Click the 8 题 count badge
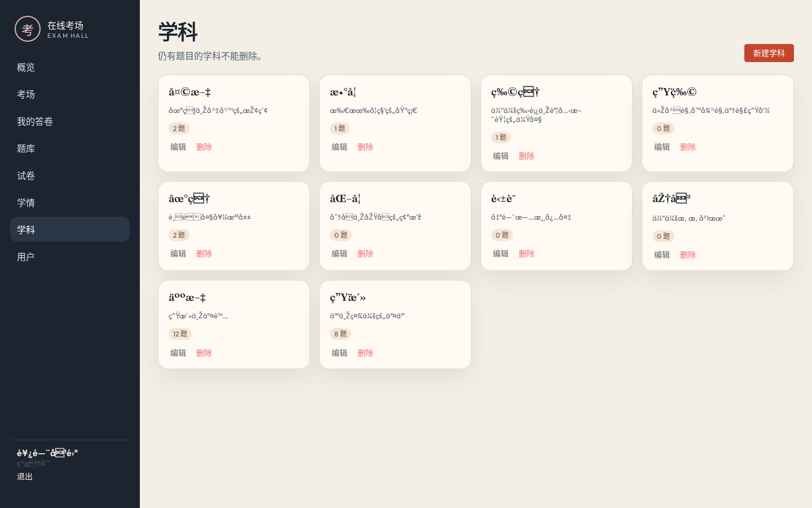Screen dimensions: 812x508 point(341,334)
